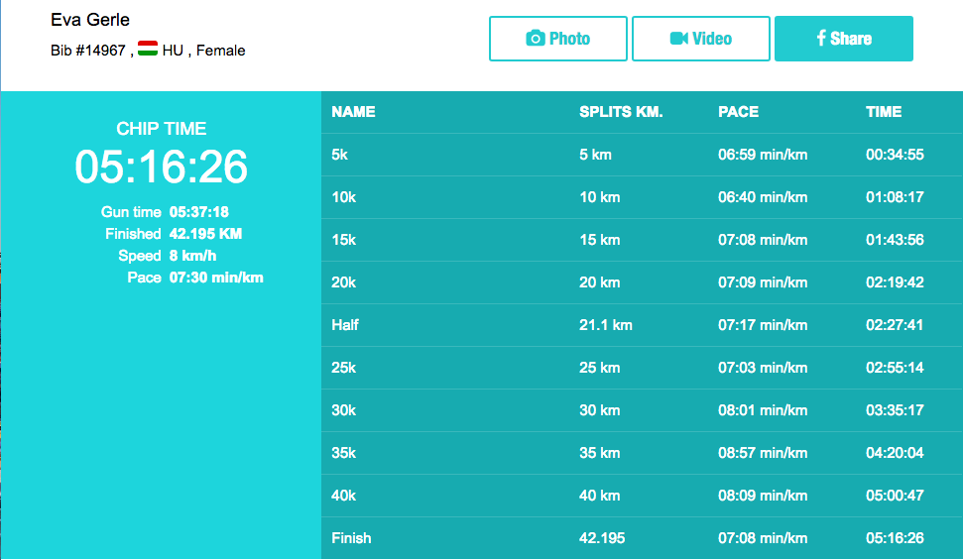Image resolution: width=963 pixels, height=560 pixels.
Task: Click the chip time 05:16:26
Action: click(161, 167)
